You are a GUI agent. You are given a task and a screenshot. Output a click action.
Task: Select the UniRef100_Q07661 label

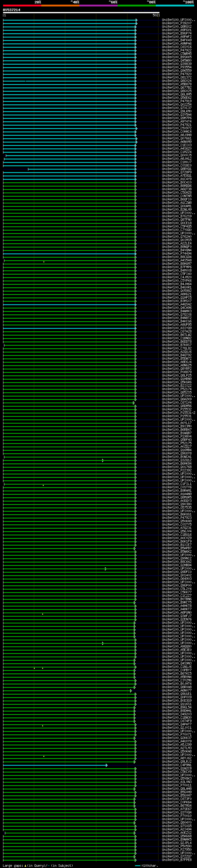[x=177, y=139]
